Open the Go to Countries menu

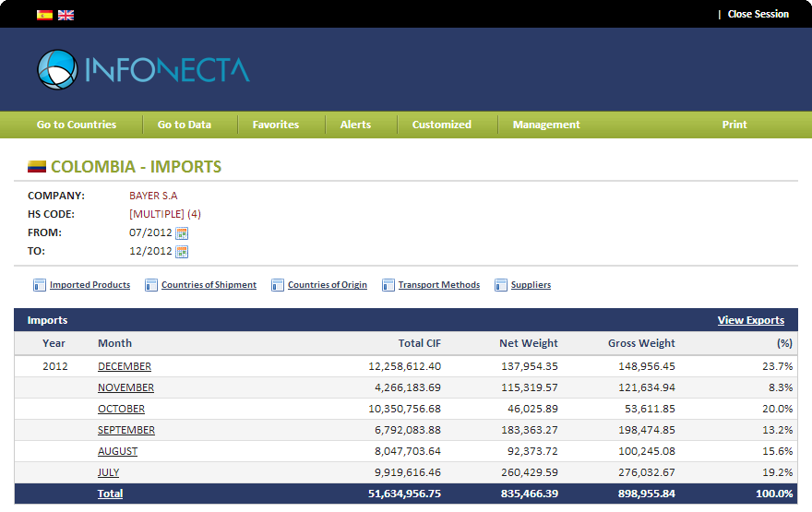click(x=77, y=125)
